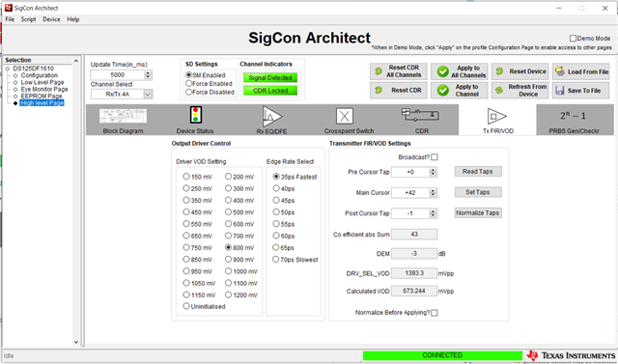Click the Reset Device button
Screen dimensions: 618x364
coord(520,71)
